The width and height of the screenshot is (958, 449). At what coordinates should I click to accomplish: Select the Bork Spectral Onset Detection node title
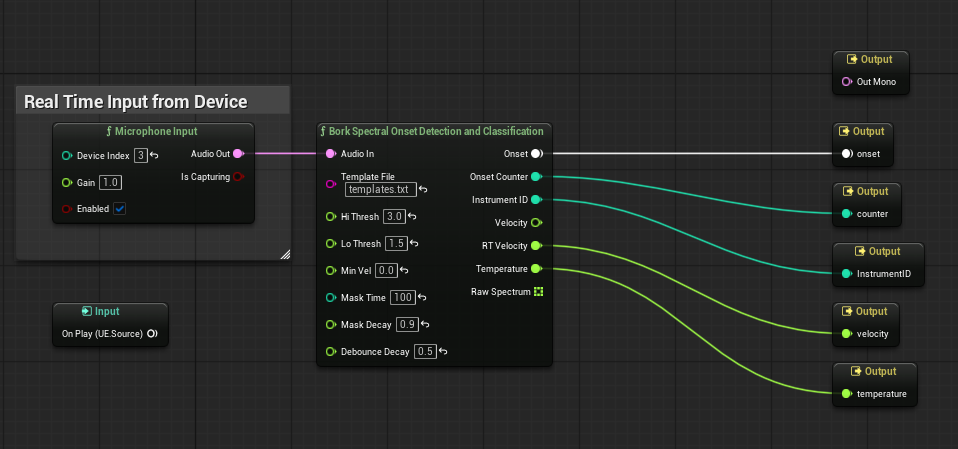pos(434,131)
